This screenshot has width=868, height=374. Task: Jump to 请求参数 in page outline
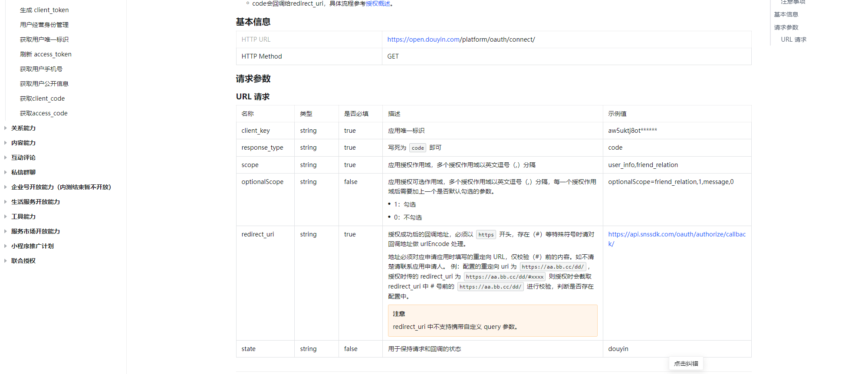click(786, 27)
